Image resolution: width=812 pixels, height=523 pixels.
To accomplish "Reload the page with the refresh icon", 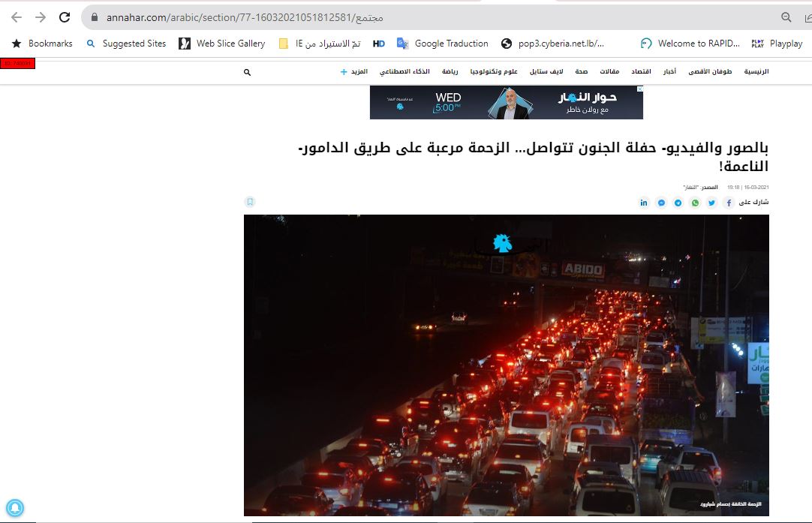I will (65, 17).
